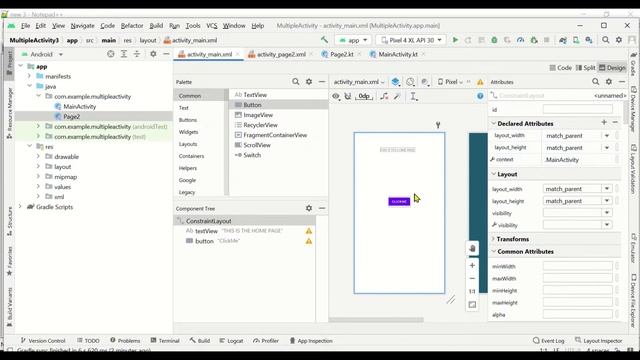
Task: Clear all constraints icon
Action: coord(384,96)
